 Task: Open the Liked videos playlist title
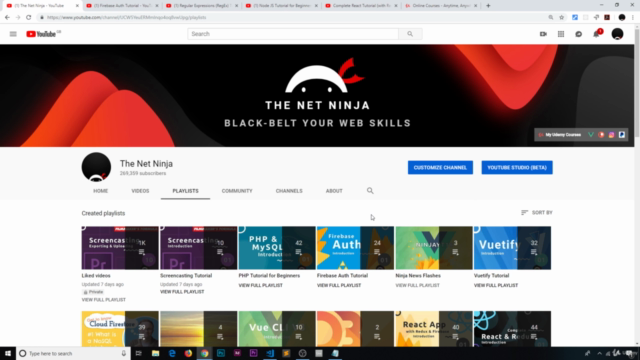(x=96, y=276)
